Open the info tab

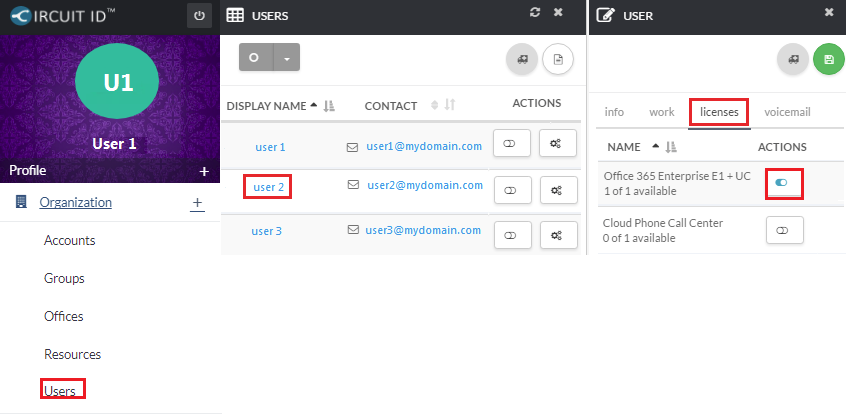(614, 112)
